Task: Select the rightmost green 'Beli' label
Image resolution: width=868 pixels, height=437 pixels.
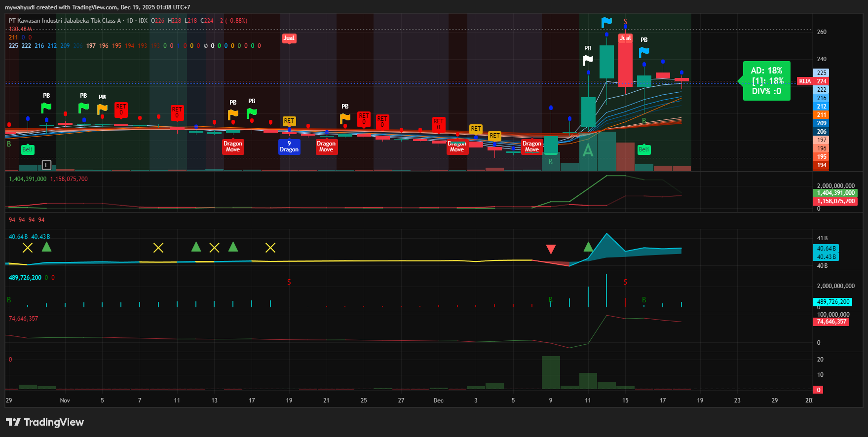Action: click(x=644, y=149)
